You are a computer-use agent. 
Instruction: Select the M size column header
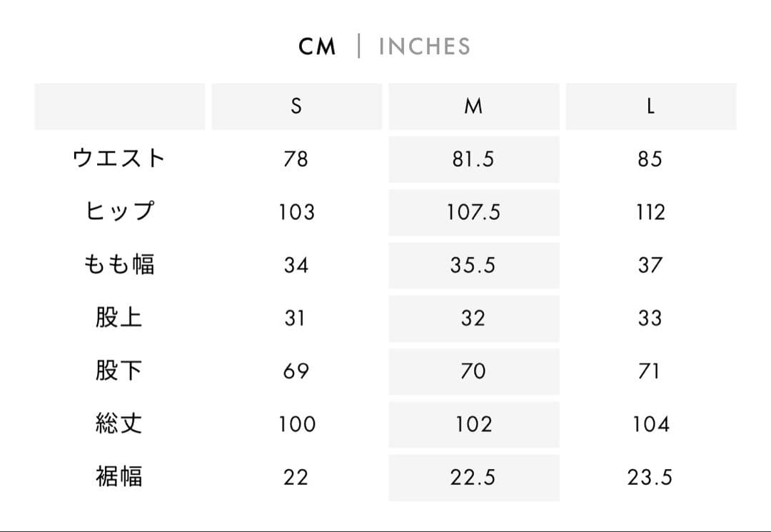point(473,106)
